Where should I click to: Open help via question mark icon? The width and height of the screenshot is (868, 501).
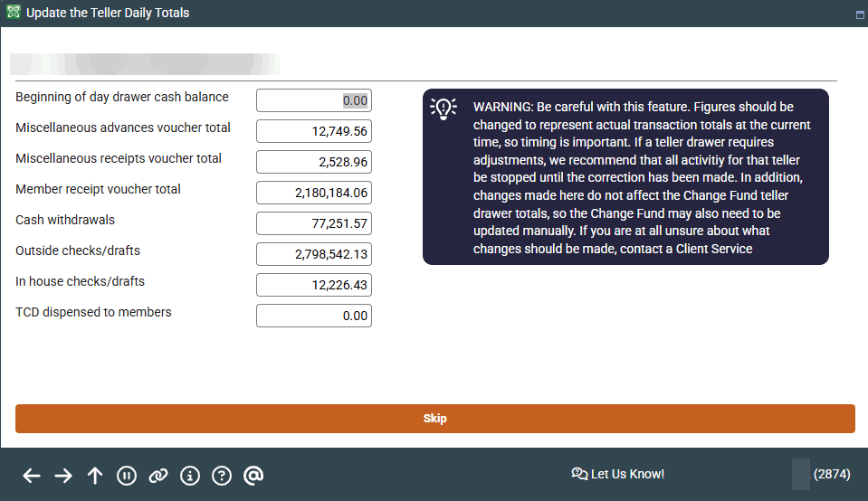point(222,475)
